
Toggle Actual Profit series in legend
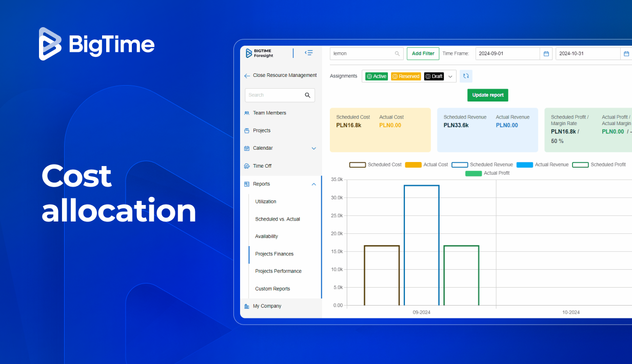(487, 173)
